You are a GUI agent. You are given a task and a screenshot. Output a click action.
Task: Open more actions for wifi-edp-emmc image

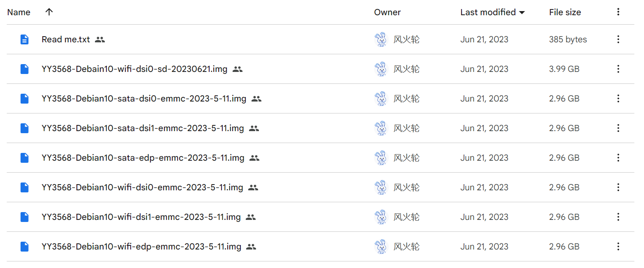click(618, 247)
